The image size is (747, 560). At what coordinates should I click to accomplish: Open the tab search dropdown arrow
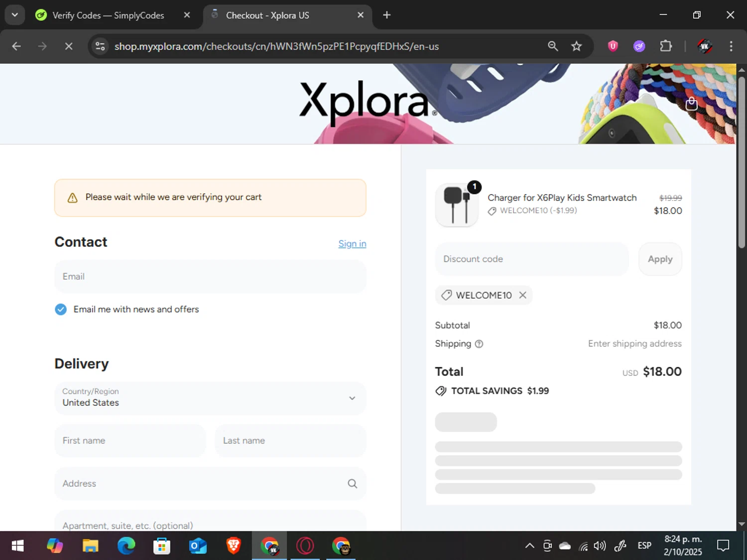coord(15,15)
